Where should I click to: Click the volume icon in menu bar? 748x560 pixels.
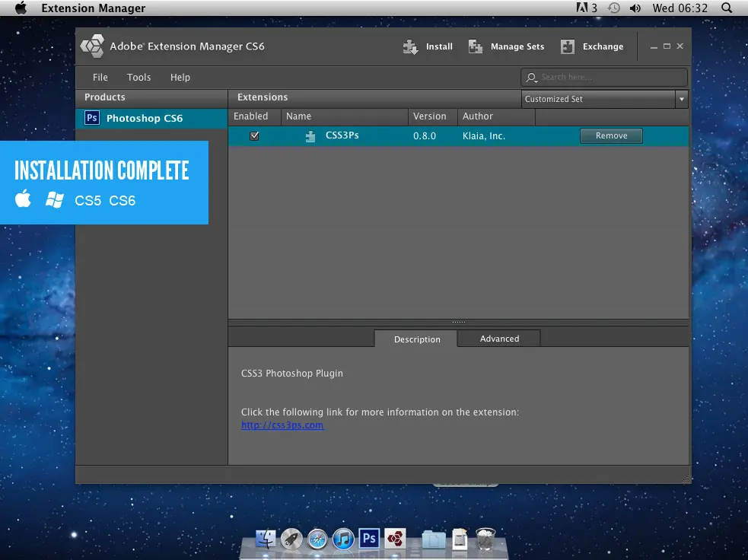click(x=635, y=8)
